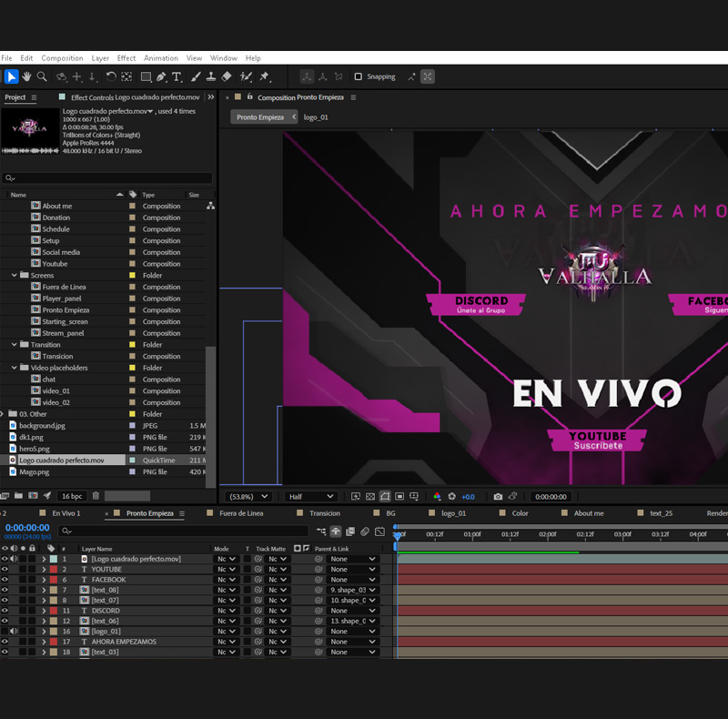
Task: Open the grid and guide options icon
Action: [x=414, y=497]
